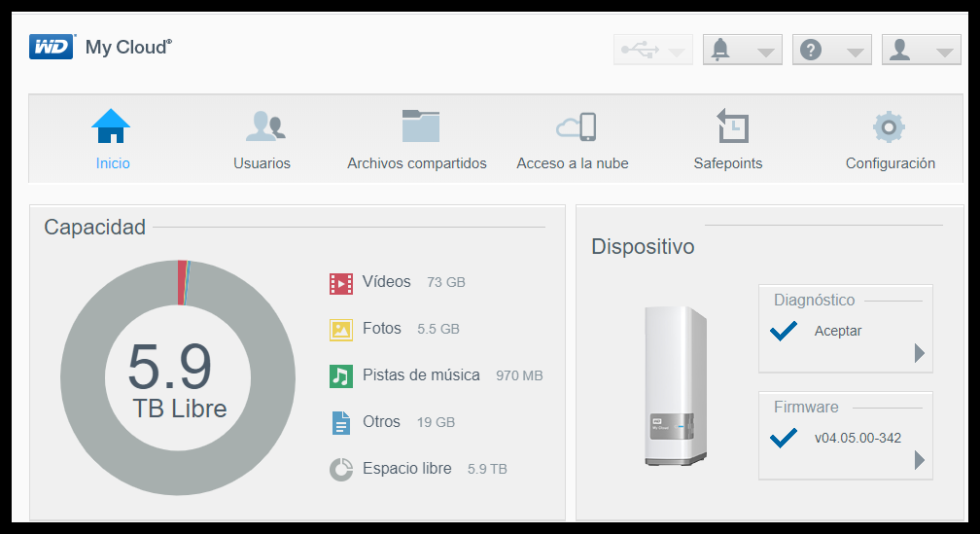
Task: Open the USB devices dropdown
Action: click(x=653, y=50)
